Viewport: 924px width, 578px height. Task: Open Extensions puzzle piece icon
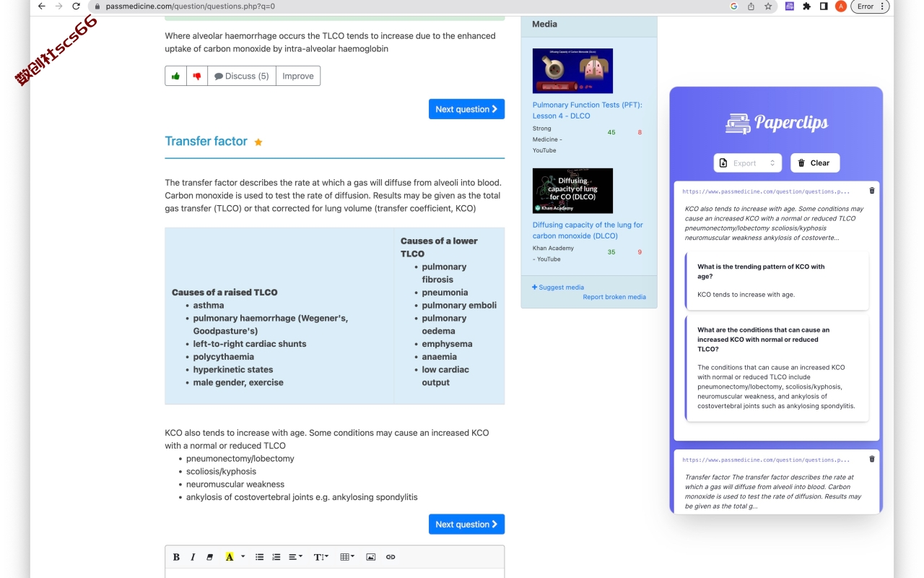point(806,7)
